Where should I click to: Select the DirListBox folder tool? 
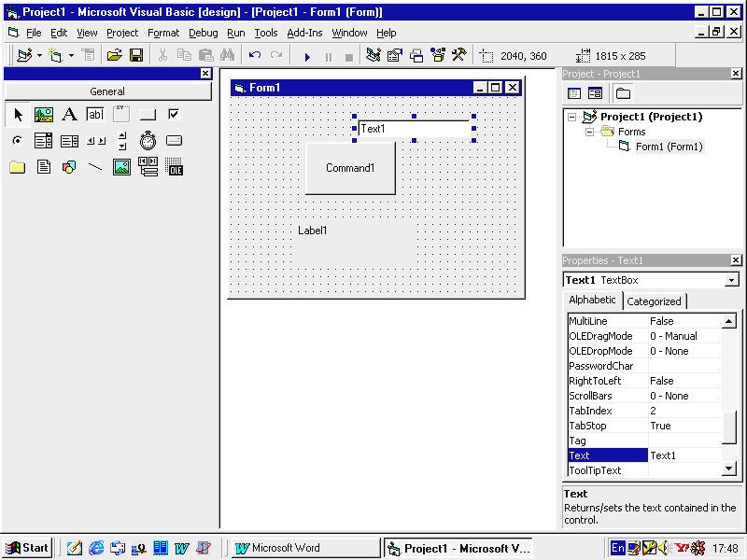[17, 167]
